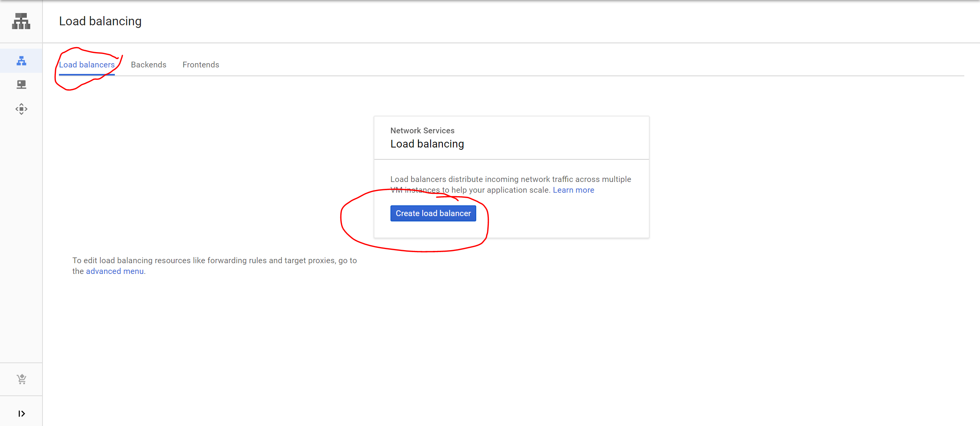Click the Load balancing page title
This screenshot has width=980, height=426.
point(100,21)
